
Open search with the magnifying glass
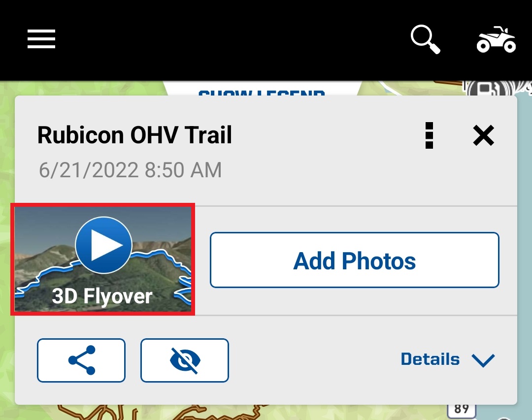click(426, 39)
